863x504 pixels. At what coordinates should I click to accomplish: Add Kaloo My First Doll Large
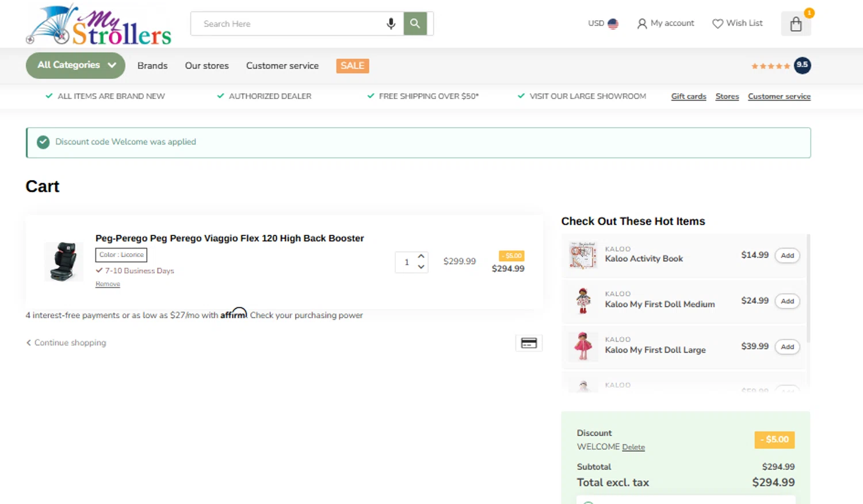tap(787, 346)
